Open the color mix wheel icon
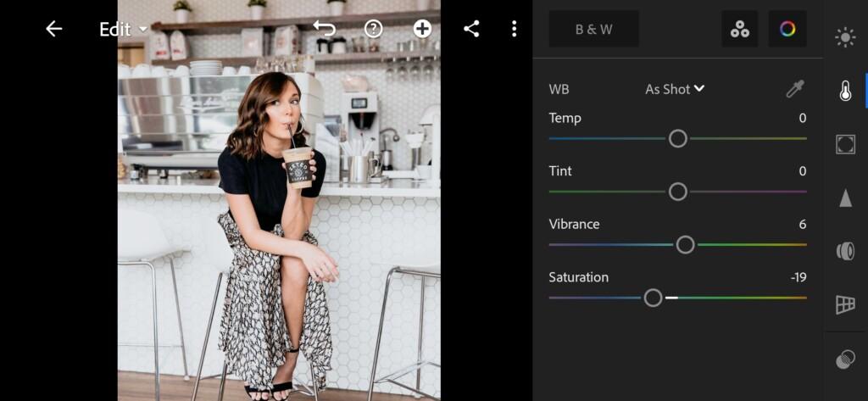Image resolution: width=868 pixels, height=401 pixels. [x=787, y=29]
